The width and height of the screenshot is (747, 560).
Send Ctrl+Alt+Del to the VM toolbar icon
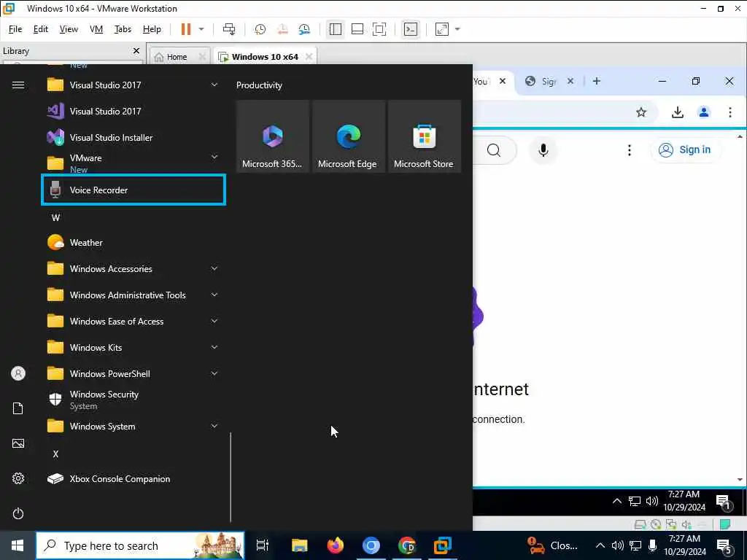click(229, 29)
